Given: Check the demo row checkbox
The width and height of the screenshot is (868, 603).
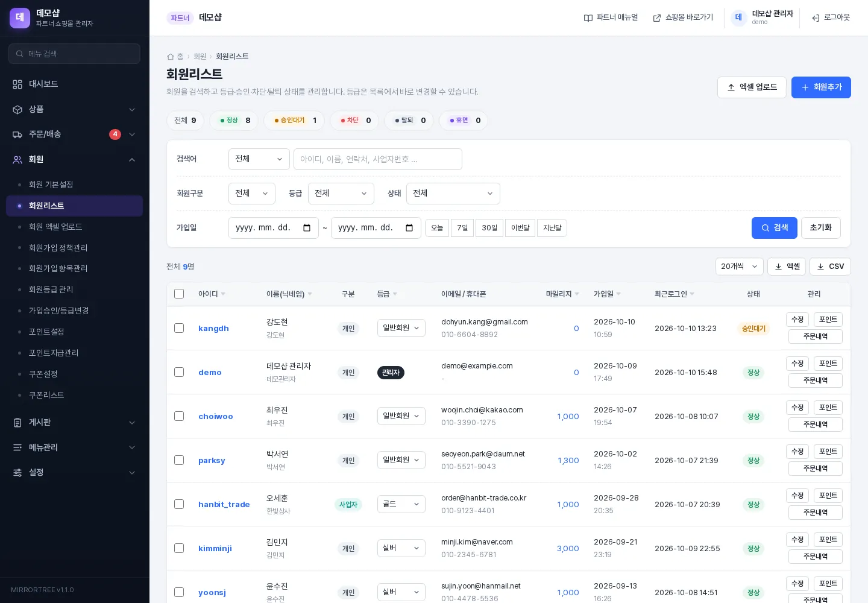Looking at the screenshot, I should pos(179,372).
